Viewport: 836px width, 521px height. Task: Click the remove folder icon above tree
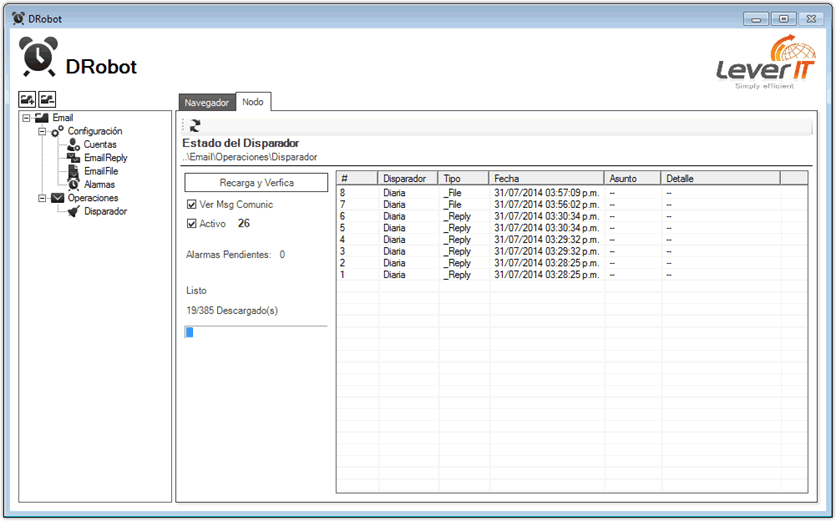point(47,99)
